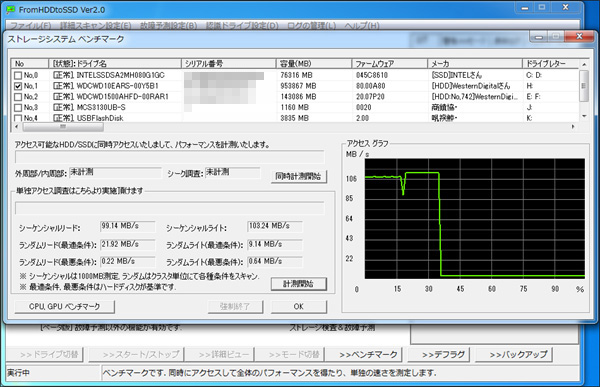Sort by the メーカ column header
Screen dimensions: 600x387
click(x=475, y=64)
